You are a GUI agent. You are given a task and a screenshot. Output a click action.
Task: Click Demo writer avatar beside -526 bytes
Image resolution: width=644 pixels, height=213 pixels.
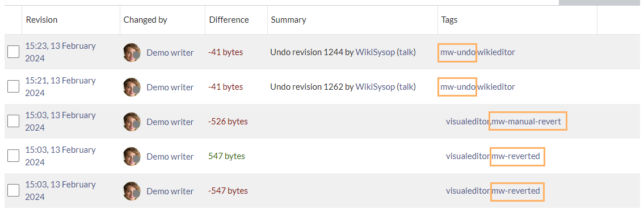[132, 122]
